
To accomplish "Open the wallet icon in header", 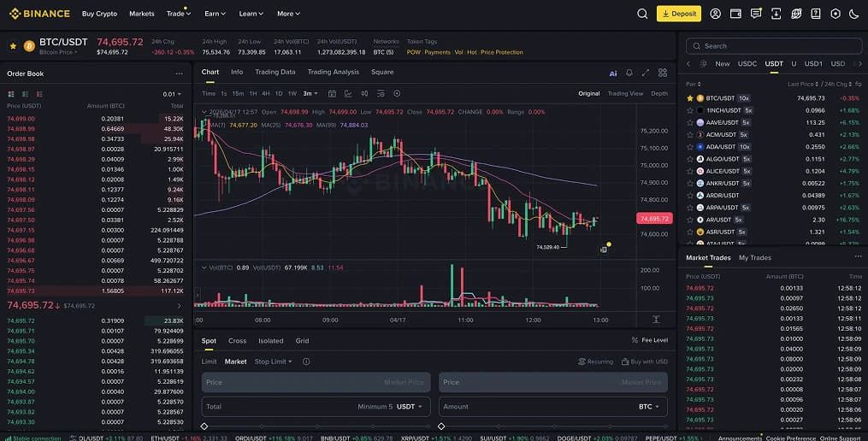I will 735,14.
